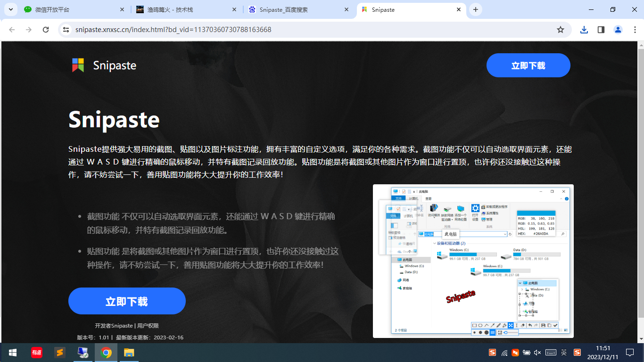Click the Chrome icon in the taskbar
This screenshot has height=362, width=644.
click(x=106, y=353)
